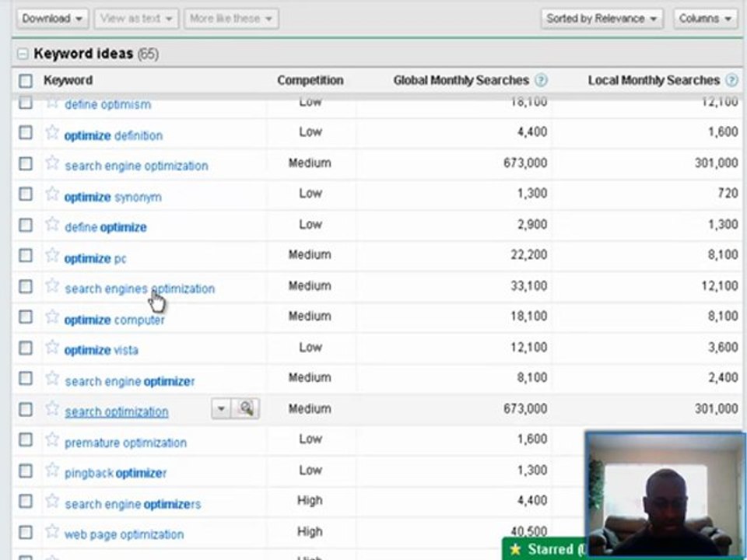This screenshot has height=560, width=747.
Task: Check the 'search engine optimizer' row checkbox
Action: click(x=26, y=379)
